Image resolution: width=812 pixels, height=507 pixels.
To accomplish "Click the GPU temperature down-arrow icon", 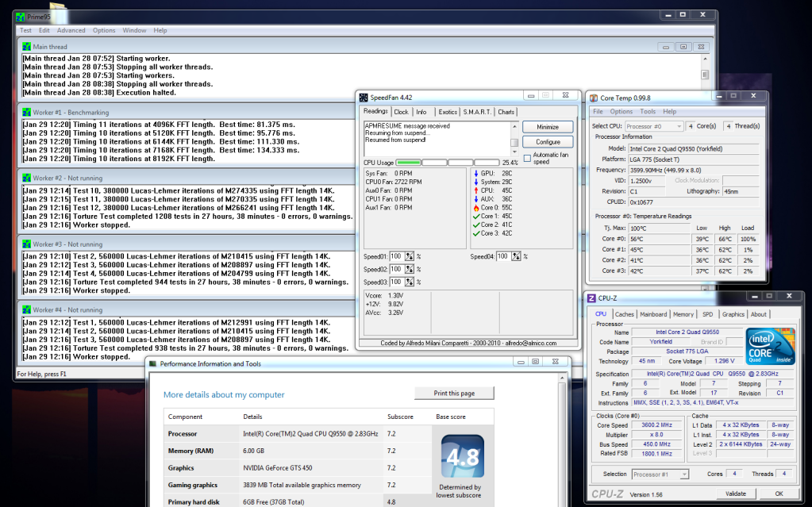I will click(x=476, y=174).
